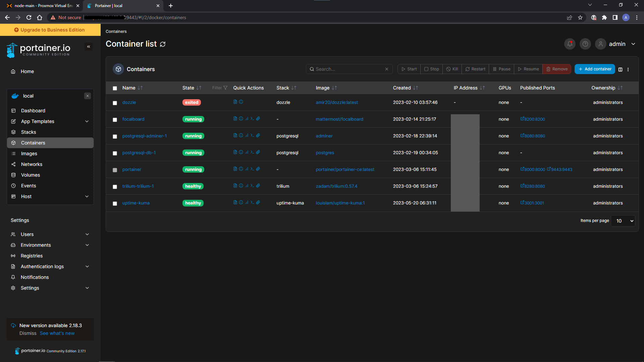Open Images in sidebar

[50, 154]
